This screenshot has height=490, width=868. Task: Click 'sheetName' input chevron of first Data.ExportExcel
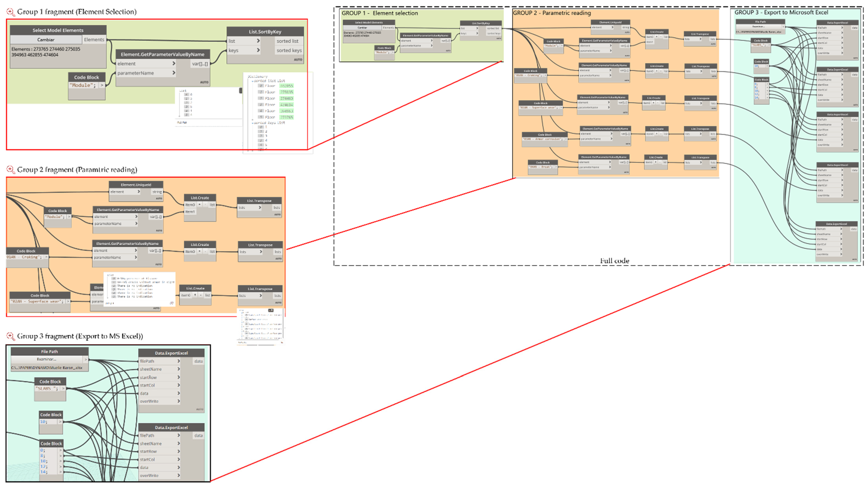(x=179, y=369)
